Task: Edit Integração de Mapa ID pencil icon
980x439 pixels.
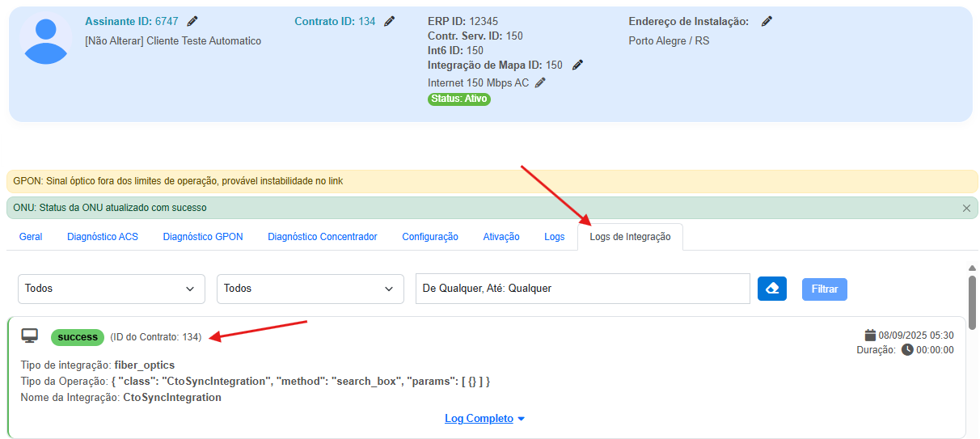Action: [x=577, y=65]
